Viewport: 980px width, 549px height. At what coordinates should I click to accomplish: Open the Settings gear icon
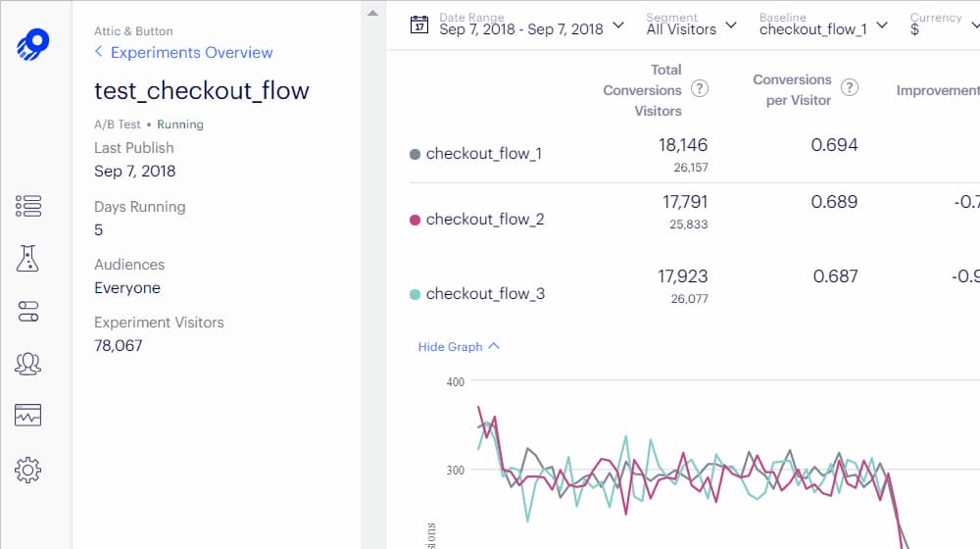click(x=27, y=470)
